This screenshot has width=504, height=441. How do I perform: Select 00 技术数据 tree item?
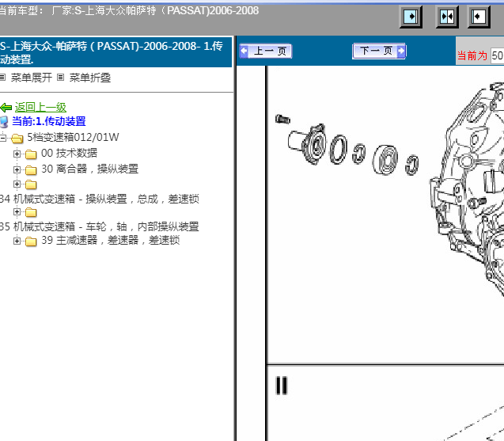point(69,153)
